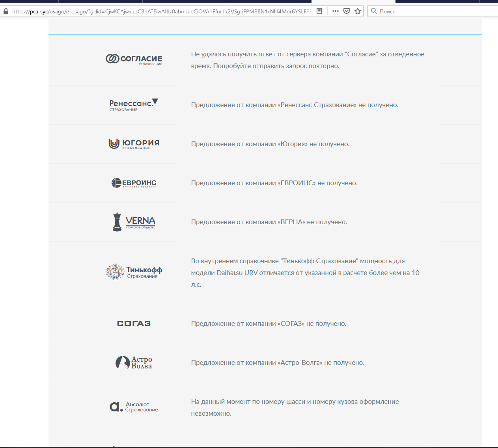Click the ЕВРОИНС logo
The height and width of the screenshot is (448, 498).
pos(134,183)
